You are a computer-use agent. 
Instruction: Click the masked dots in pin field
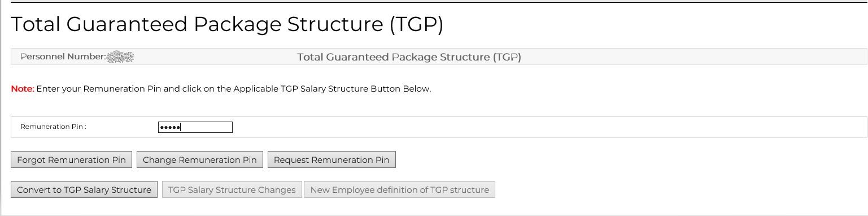(169, 127)
